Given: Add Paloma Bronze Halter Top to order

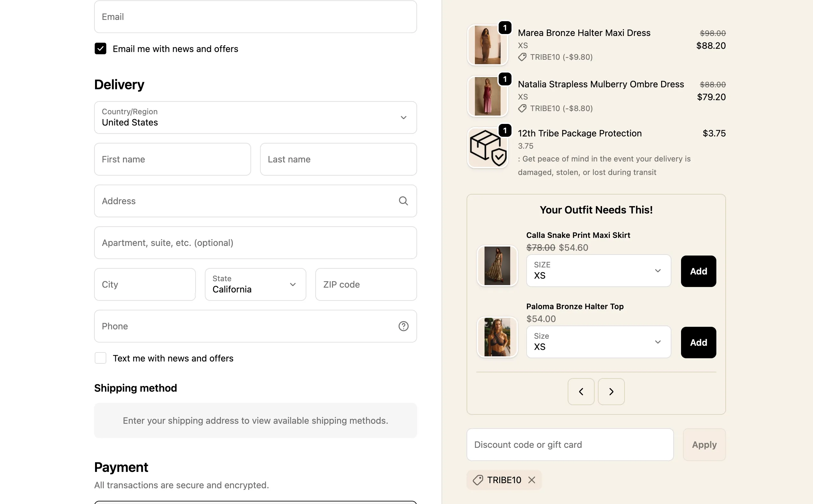Looking at the screenshot, I should (x=698, y=342).
